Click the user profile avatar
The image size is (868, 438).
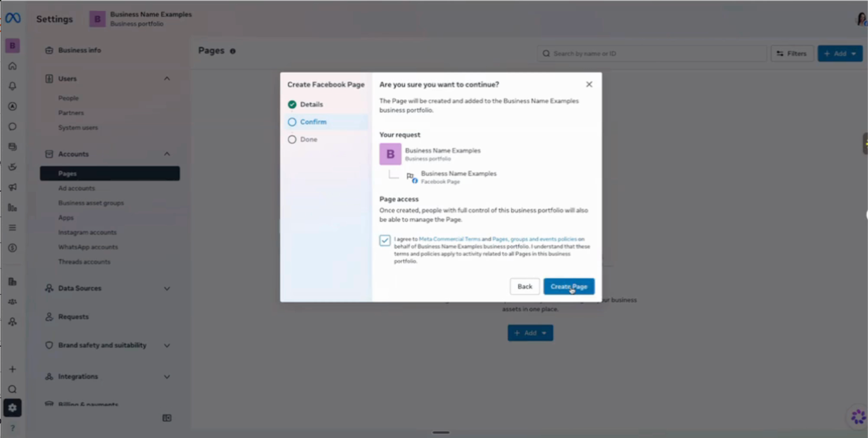point(862,19)
